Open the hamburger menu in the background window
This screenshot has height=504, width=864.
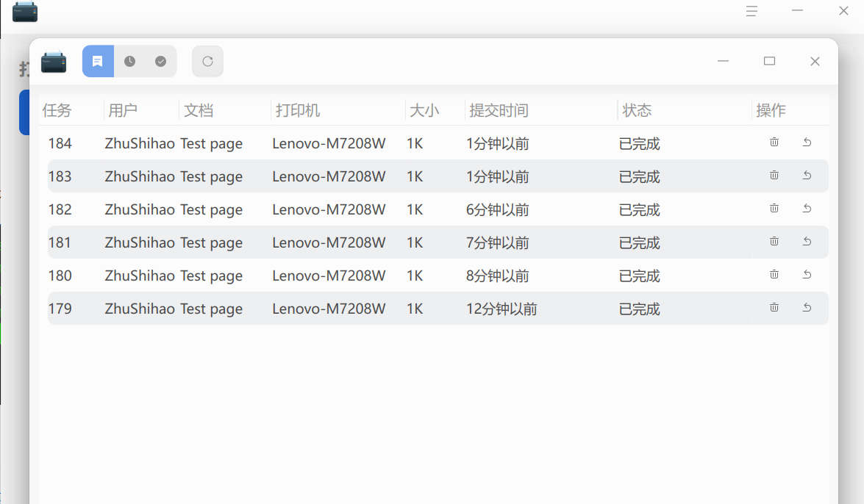click(x=751, y=11)
